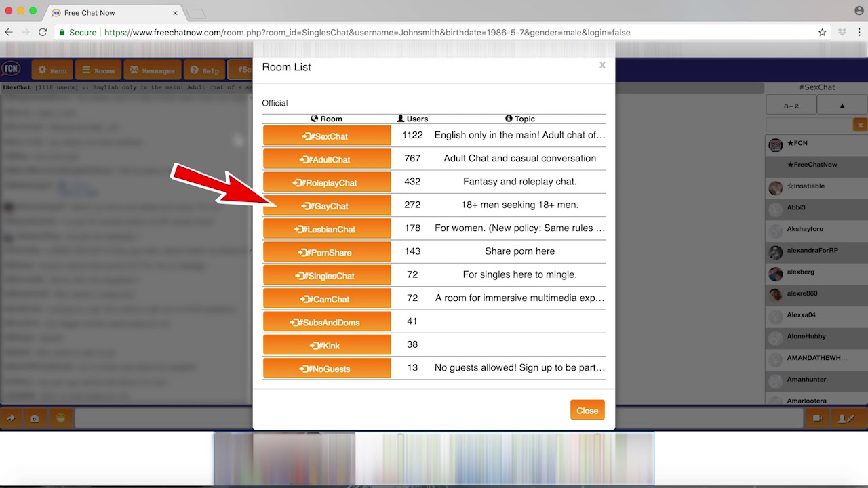Open the Rooms list button

[x=98, y=70]
